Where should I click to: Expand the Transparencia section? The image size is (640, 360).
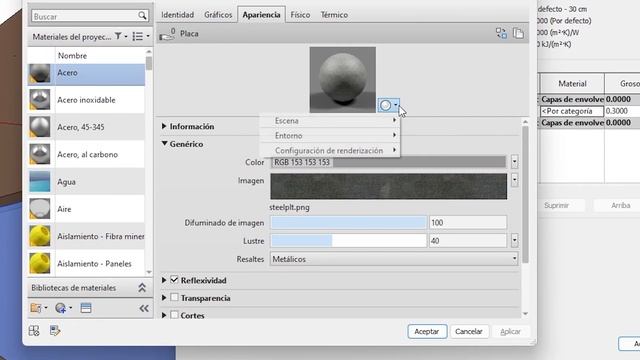164,298
